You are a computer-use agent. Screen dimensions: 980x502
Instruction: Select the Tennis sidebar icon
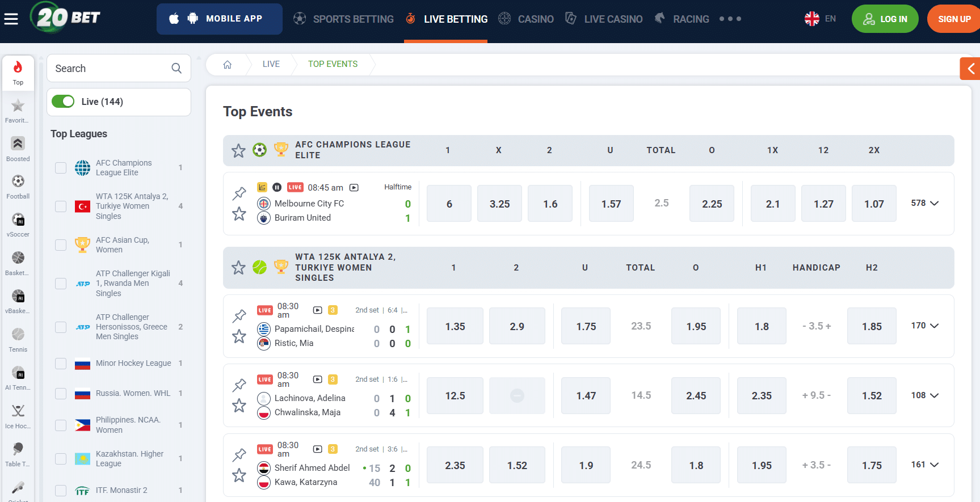[18, 339]
